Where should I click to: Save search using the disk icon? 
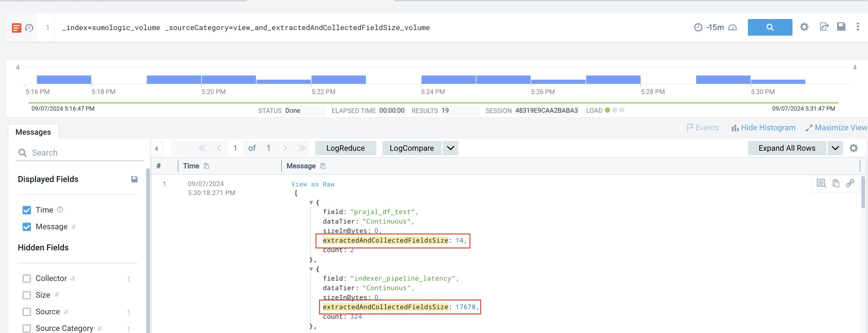click(841, 27)
